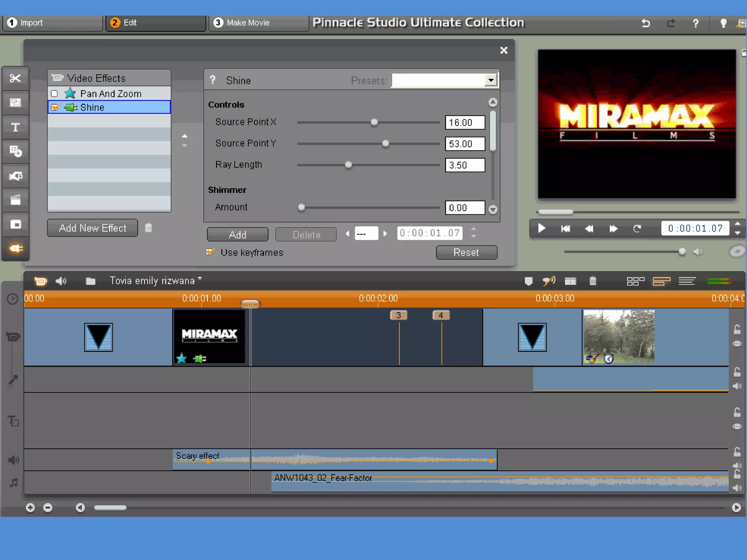
Task: Click the delete effect trash icon
Action: 148,228
